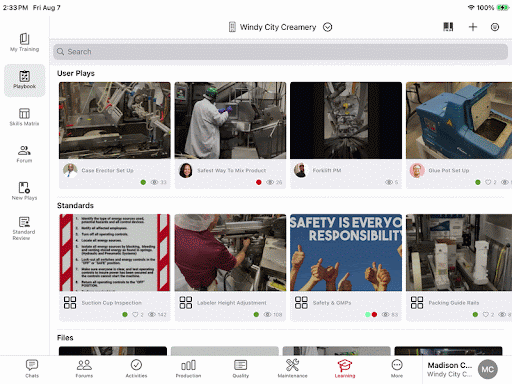Switch to the Maintenance tab

293,369
